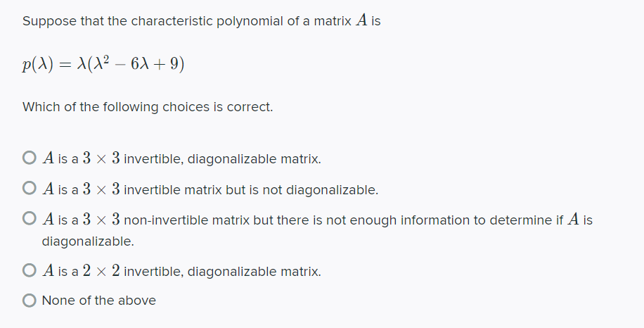Click the '3 × 3' math in the first option
The image size is (644, 328).
(101, 158)
